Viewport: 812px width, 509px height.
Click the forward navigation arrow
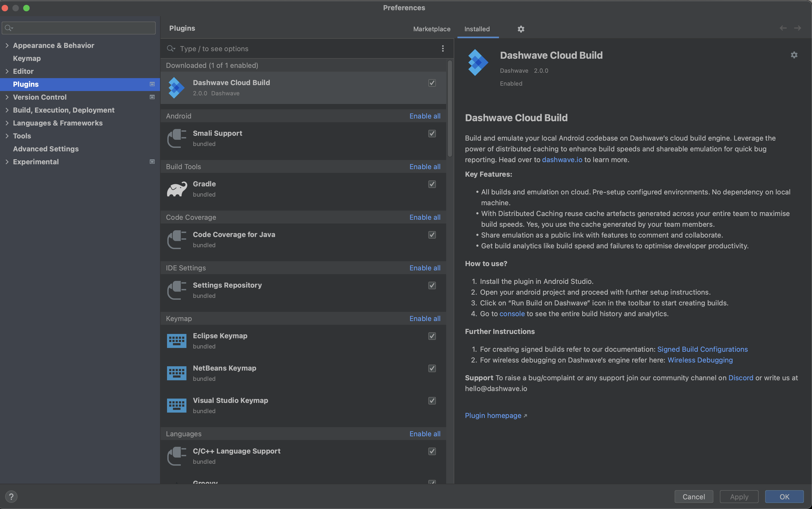(x=797, y=28)
